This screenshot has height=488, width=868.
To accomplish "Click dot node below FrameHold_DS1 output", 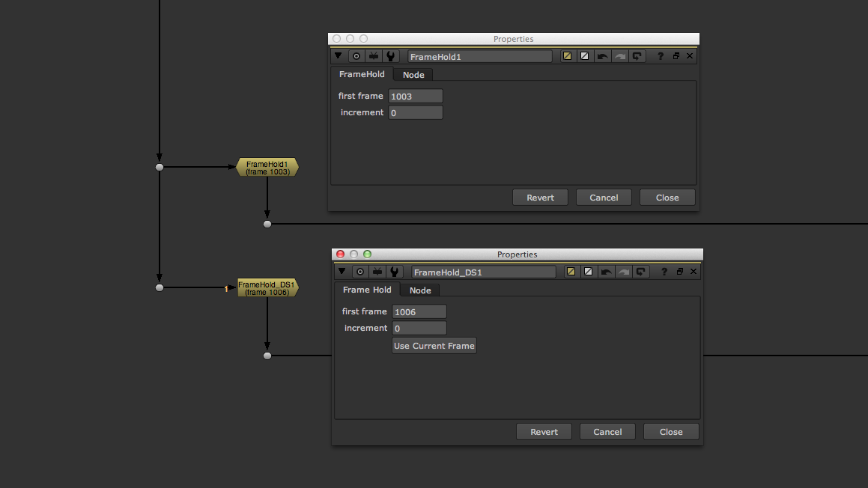I will pyautogui.click(x=267, y=356).
